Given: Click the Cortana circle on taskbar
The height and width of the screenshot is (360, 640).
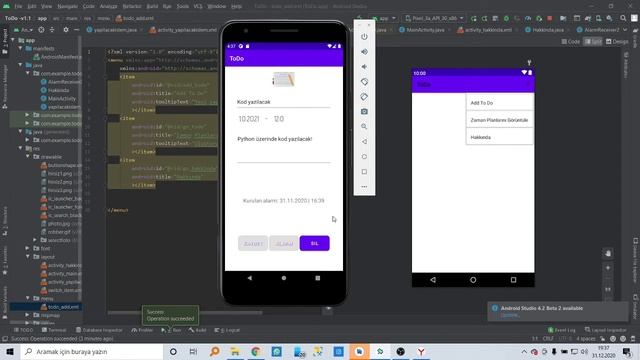Looking at the screenshot, I should [x=173, y=351].
